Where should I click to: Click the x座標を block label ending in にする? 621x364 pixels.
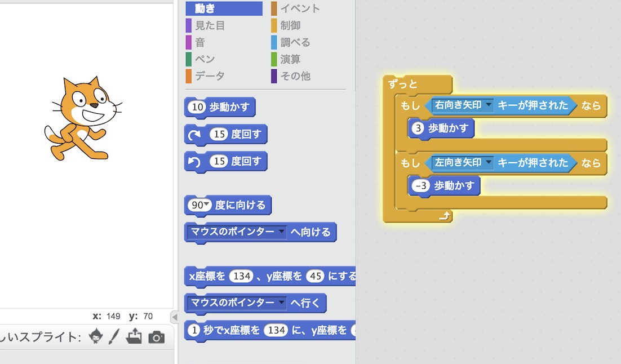270,276
